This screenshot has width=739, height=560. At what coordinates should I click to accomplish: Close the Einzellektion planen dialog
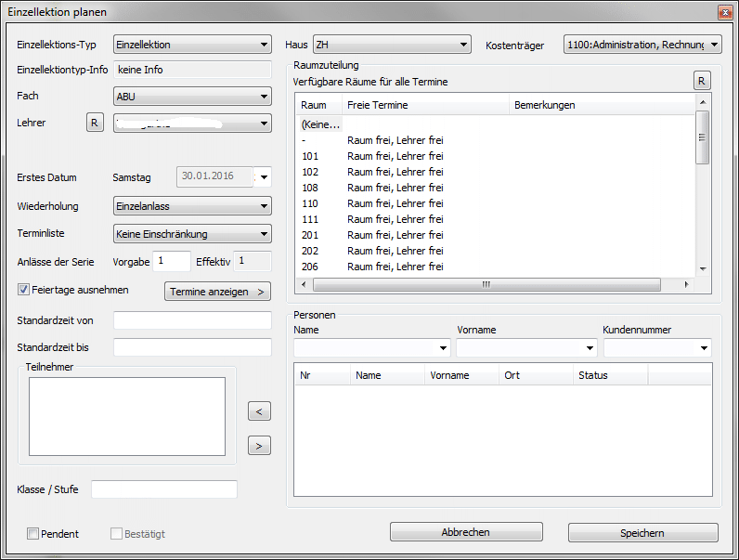pyautogui.click(x=724, y=12)
